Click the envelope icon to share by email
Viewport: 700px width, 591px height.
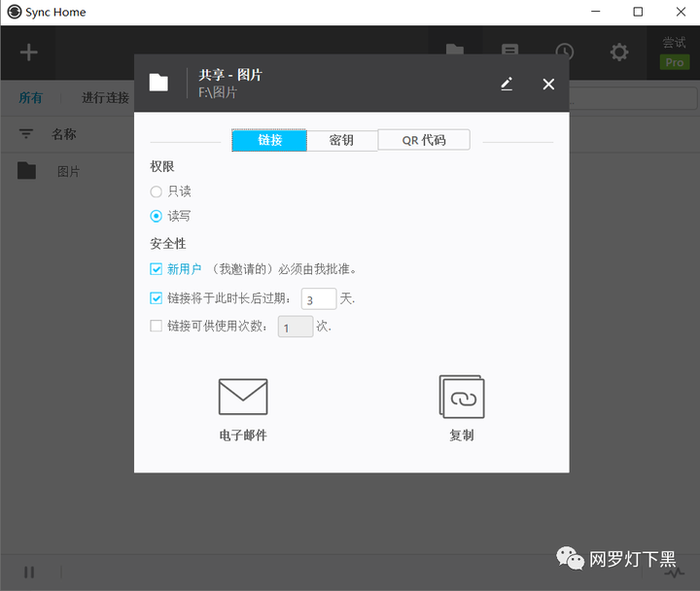243,397
